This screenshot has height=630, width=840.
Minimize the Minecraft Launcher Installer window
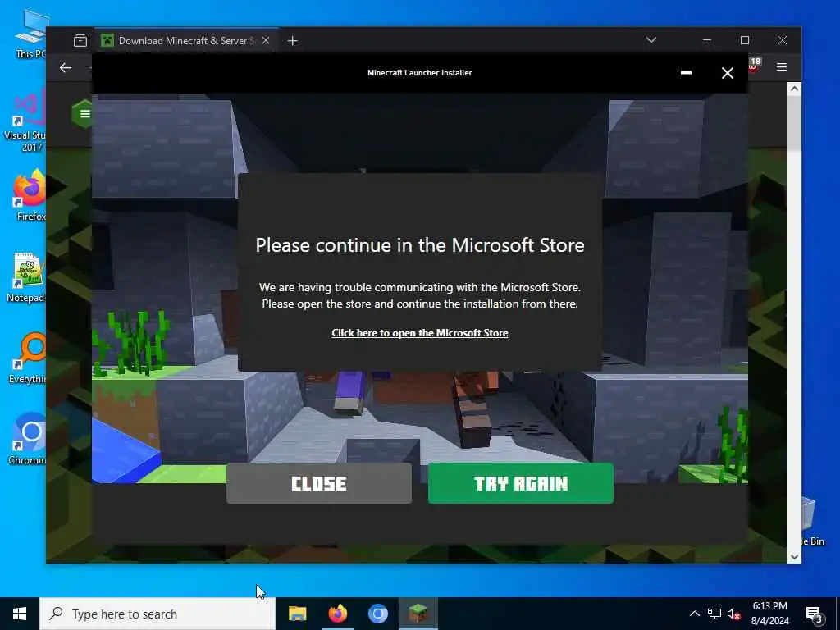click(686, 72)
